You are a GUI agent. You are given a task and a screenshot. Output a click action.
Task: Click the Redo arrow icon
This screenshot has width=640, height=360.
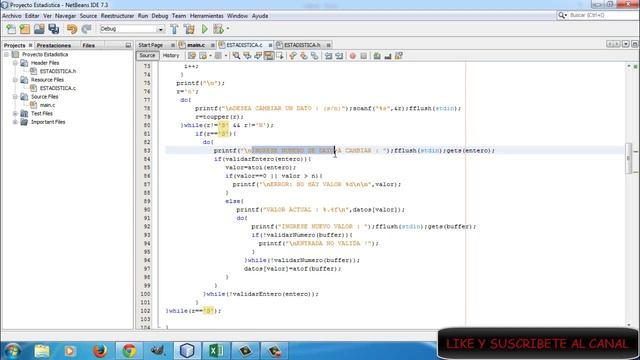86,29
